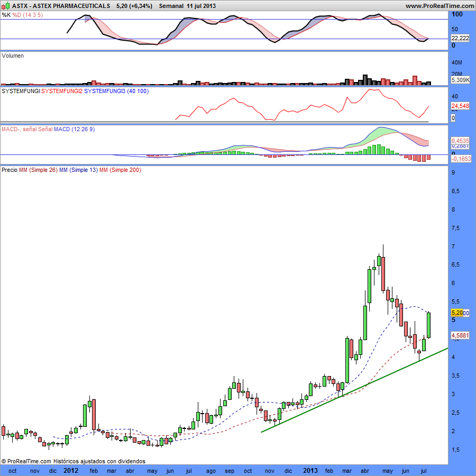Click the 2012 year marker on time axis
The width and height of the screenshot is (476, 476).
pos(71,471)
